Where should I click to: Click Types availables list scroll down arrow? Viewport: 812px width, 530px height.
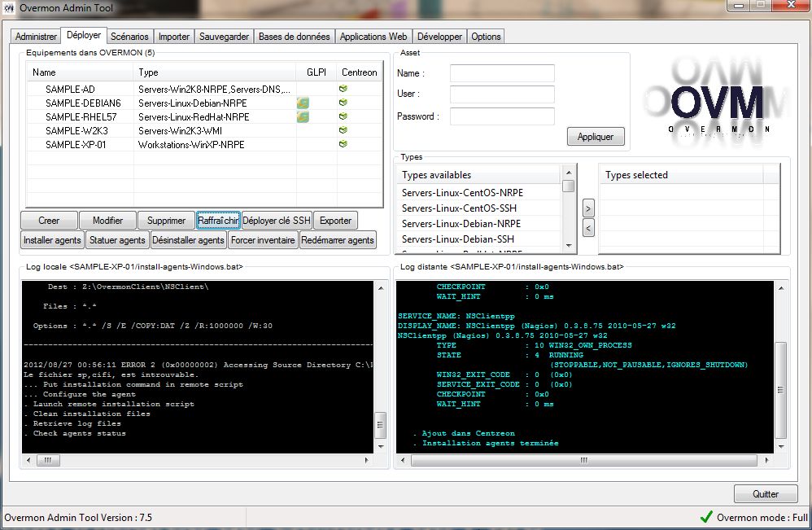pyautogui.click(x=569, y=246)
